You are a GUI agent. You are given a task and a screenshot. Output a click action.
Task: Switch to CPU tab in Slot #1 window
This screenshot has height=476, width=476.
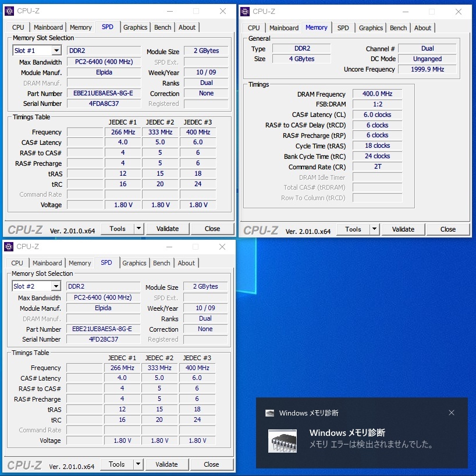(x=18, y=27)
